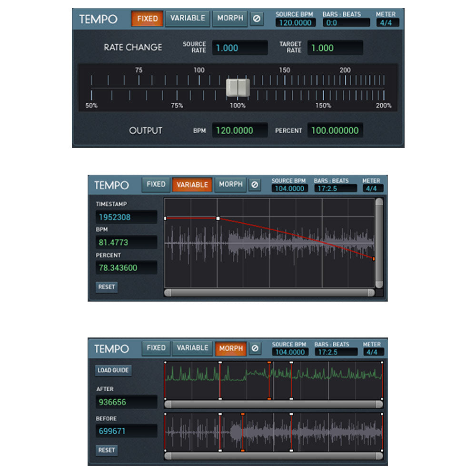Click the bypass icon in the Variable tempo panel
Image resolution: width=476 pixels, height=476 pixels.
tap(256, 184)
